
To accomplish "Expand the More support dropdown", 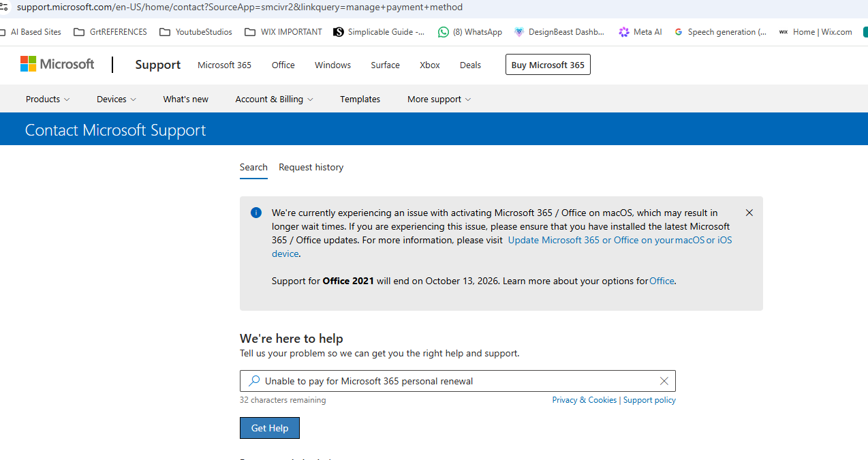I will tap(439, 99).
